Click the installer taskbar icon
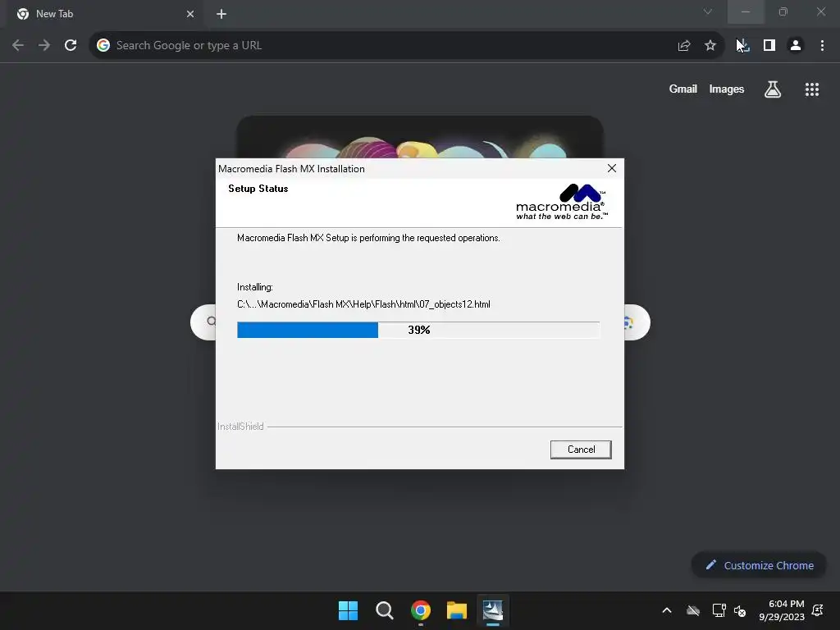The width and height of the screenshot is (840, 630). point(493,610)
